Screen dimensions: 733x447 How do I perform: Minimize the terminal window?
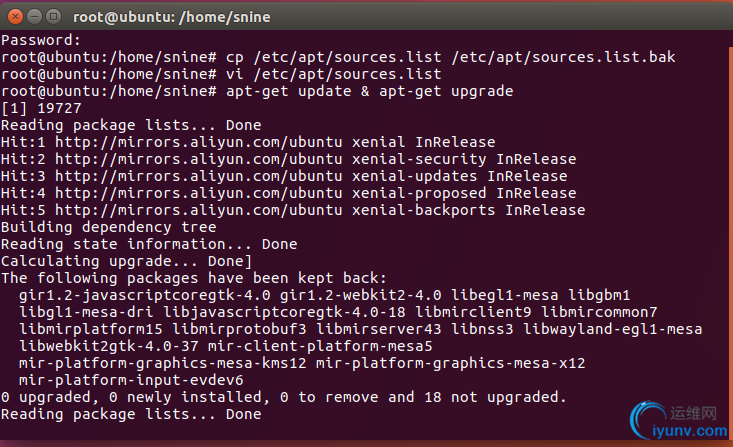tap(35, 17)
